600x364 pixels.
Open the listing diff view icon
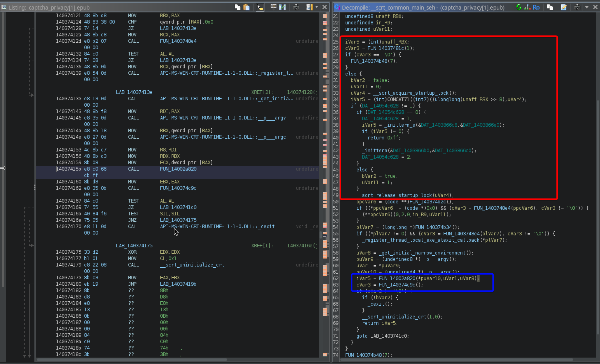click(282, 7)
